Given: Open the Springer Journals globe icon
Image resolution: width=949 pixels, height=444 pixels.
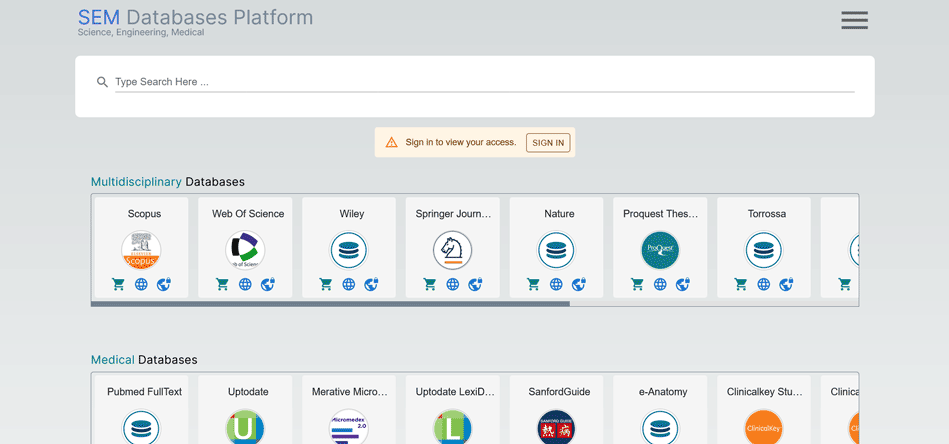Looking at the screenshot, I should (453, 284).
